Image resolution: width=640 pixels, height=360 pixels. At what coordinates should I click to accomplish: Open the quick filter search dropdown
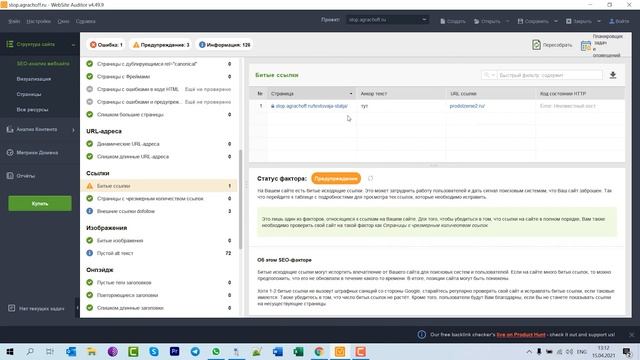pyautogui.click(x=489, y=75)
